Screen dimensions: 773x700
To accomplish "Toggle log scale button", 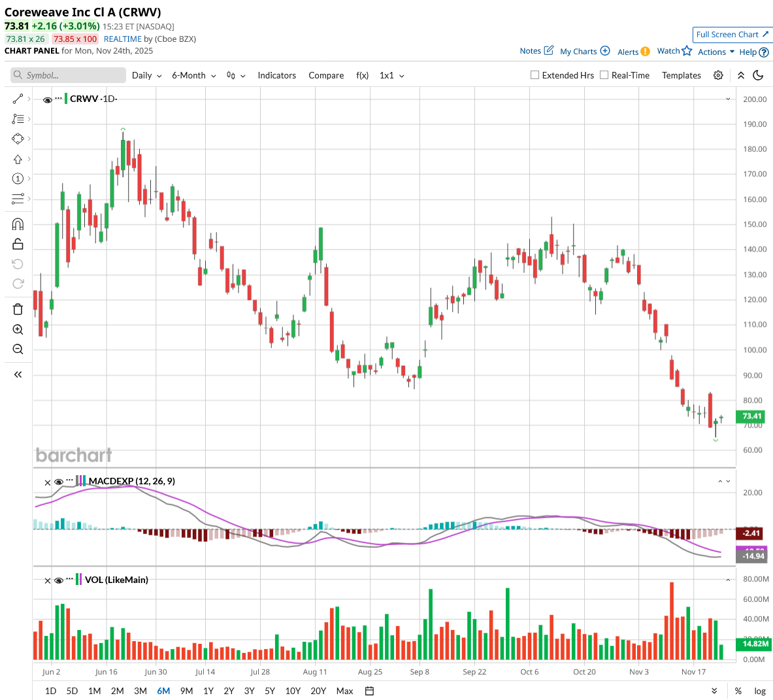I will 760,691.
